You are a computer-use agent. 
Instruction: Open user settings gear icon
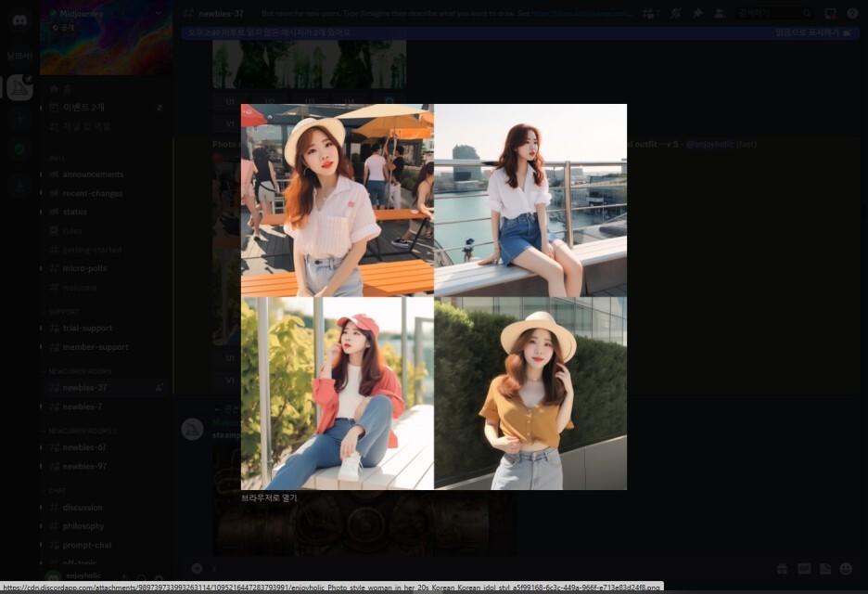[x=160, y=578]
